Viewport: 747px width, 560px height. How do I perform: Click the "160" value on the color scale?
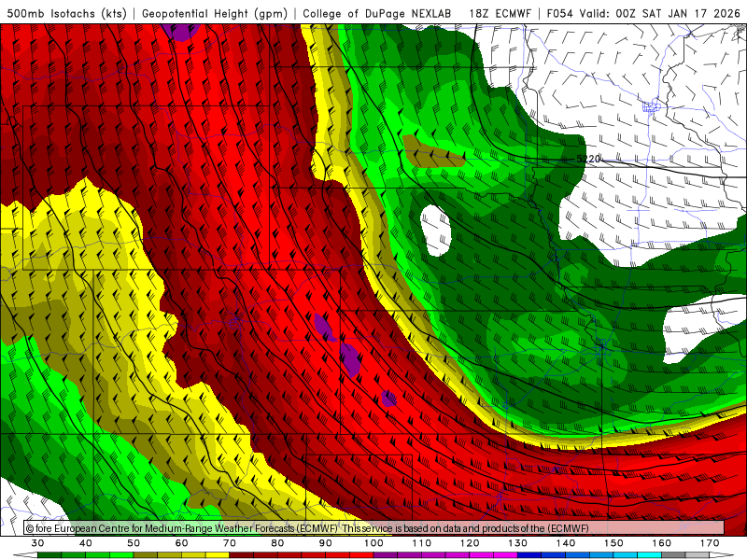click(x=662, y=543)
